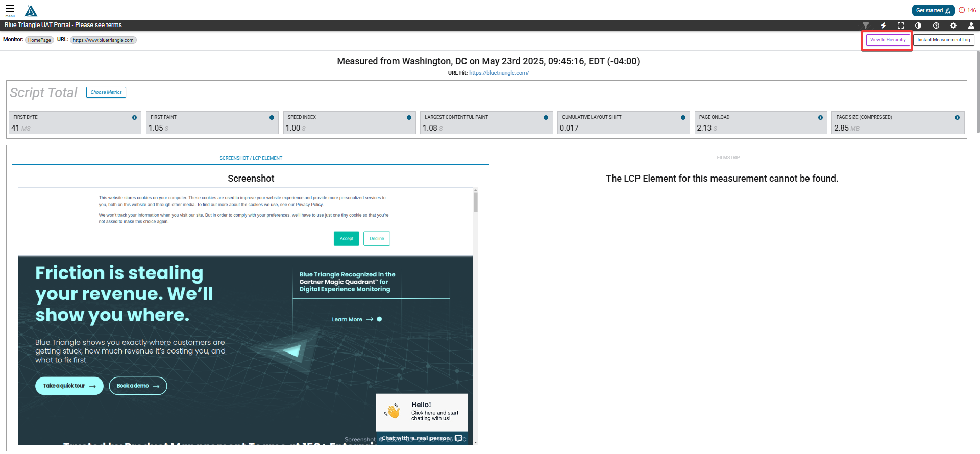The width and height of the screenshot is (980, 454).
Task: Show info for First Byte metric
Action: pos(134,118)
